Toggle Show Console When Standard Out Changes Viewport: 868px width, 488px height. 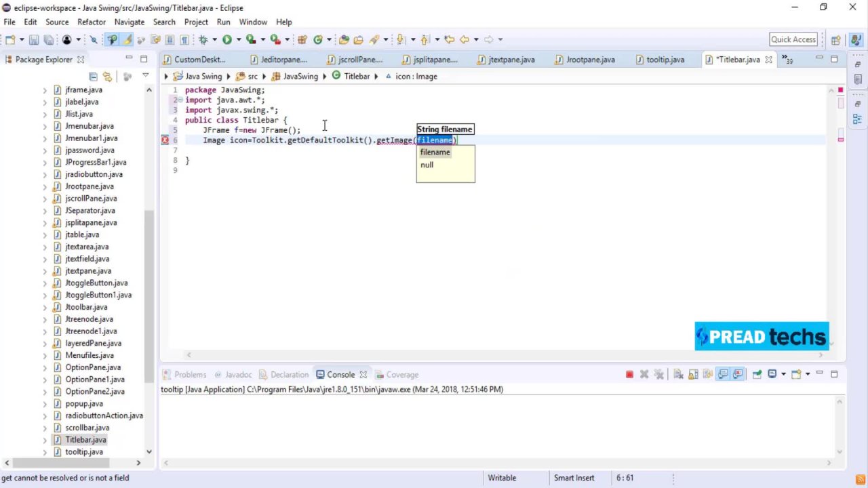723,375
